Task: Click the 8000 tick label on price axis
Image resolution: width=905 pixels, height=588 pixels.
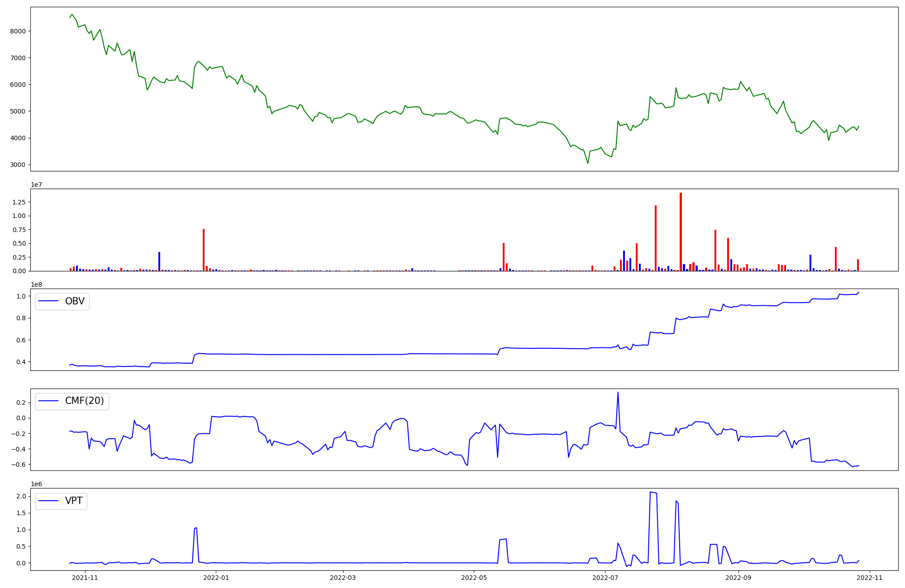Action: coord(18,31)
